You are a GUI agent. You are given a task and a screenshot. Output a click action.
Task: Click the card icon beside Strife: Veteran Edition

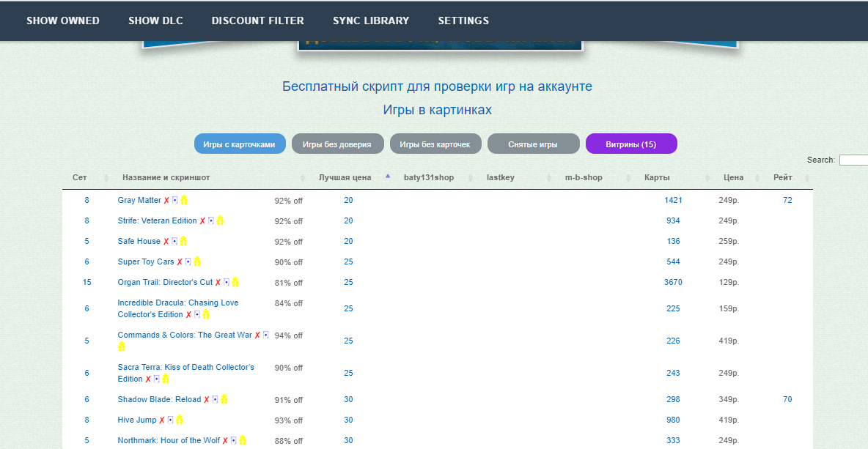[x=211, y=220]
